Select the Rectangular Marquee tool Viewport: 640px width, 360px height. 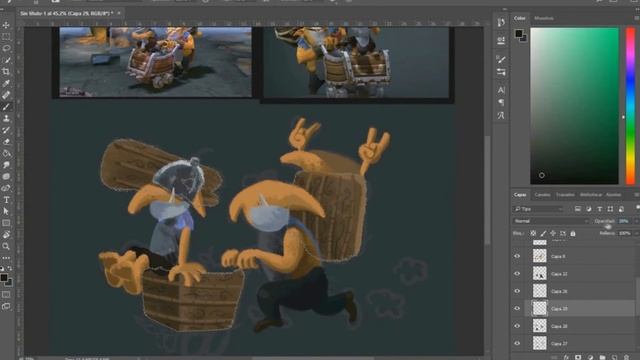[x=6, y=37]
